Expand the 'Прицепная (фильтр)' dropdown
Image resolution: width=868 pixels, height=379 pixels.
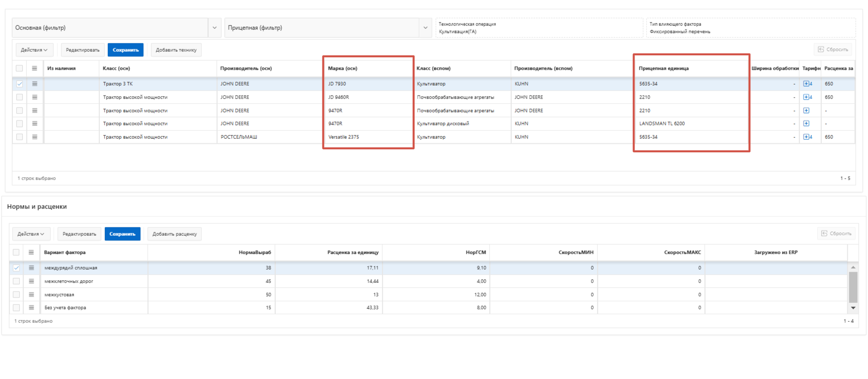[x=425, y=28]
